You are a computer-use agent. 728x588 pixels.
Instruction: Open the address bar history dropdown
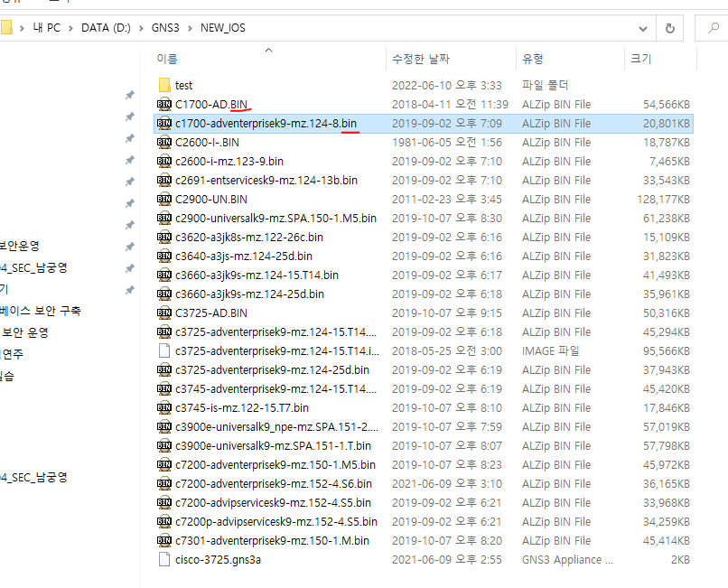[x=643, y=29]
